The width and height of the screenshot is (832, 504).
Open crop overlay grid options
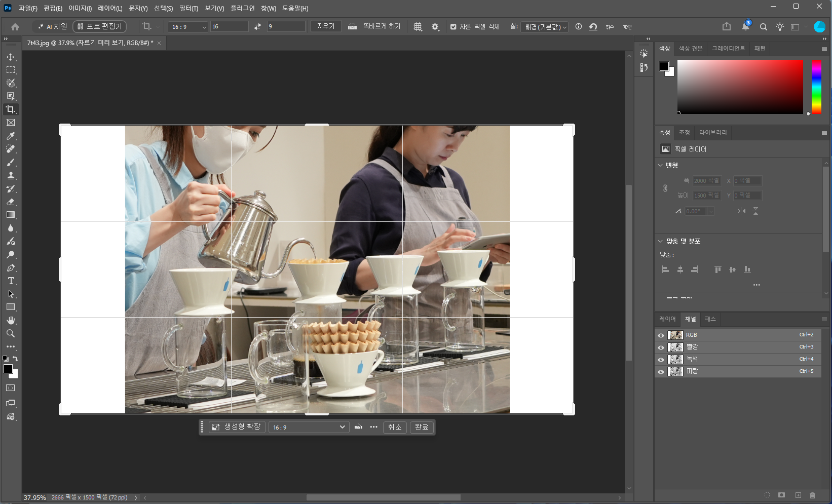418,27
